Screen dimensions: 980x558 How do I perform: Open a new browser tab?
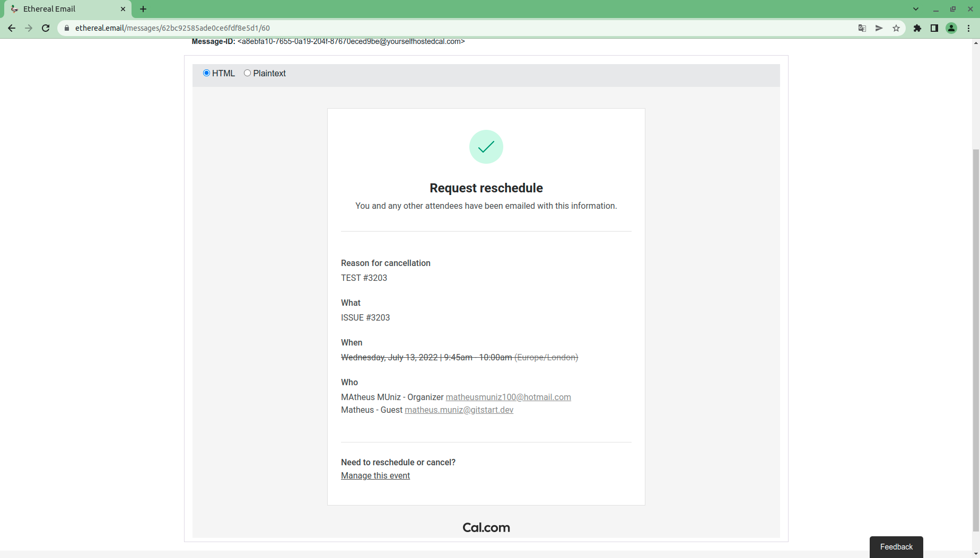pyautogui.click(x=143, y=9)
